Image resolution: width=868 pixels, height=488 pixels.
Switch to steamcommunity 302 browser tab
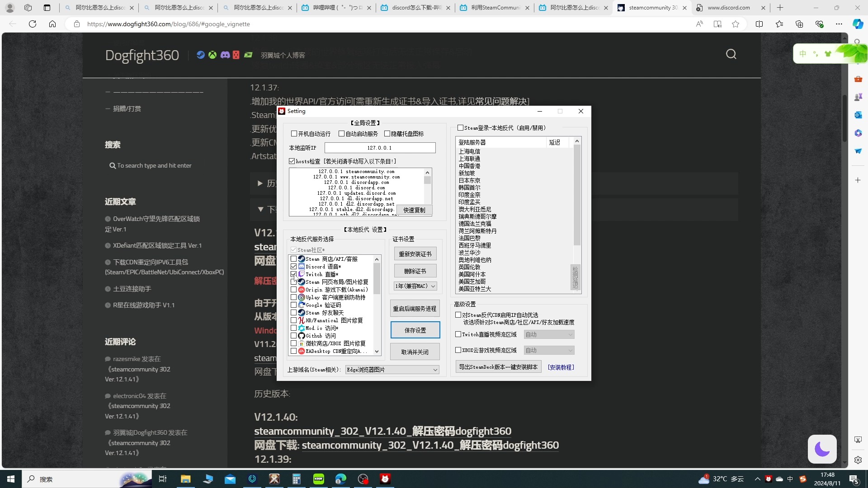653,8
